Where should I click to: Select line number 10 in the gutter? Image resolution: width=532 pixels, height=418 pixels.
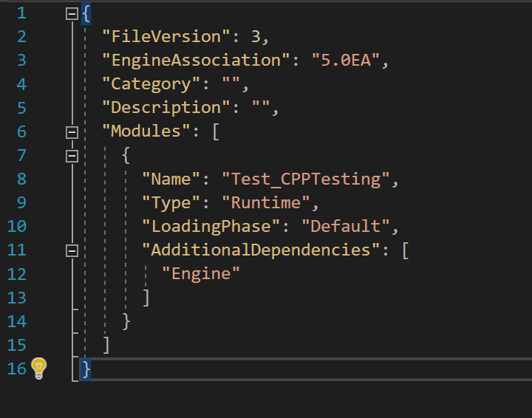click(16, 226)
